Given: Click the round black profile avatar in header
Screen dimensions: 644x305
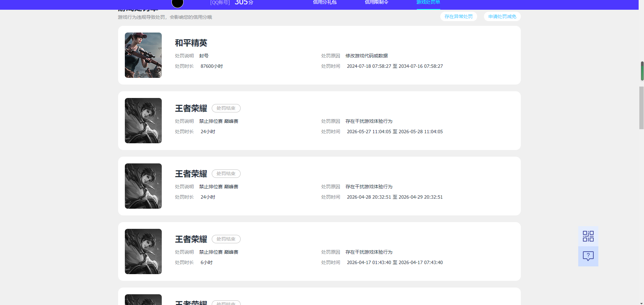Looking at the screenshot, I should point(178,3).
